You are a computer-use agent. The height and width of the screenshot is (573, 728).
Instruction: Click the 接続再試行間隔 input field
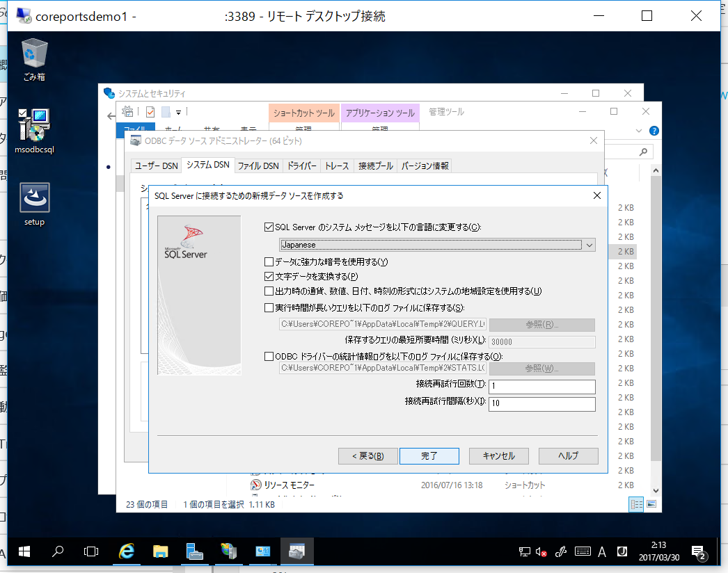[x=541, y=403]
